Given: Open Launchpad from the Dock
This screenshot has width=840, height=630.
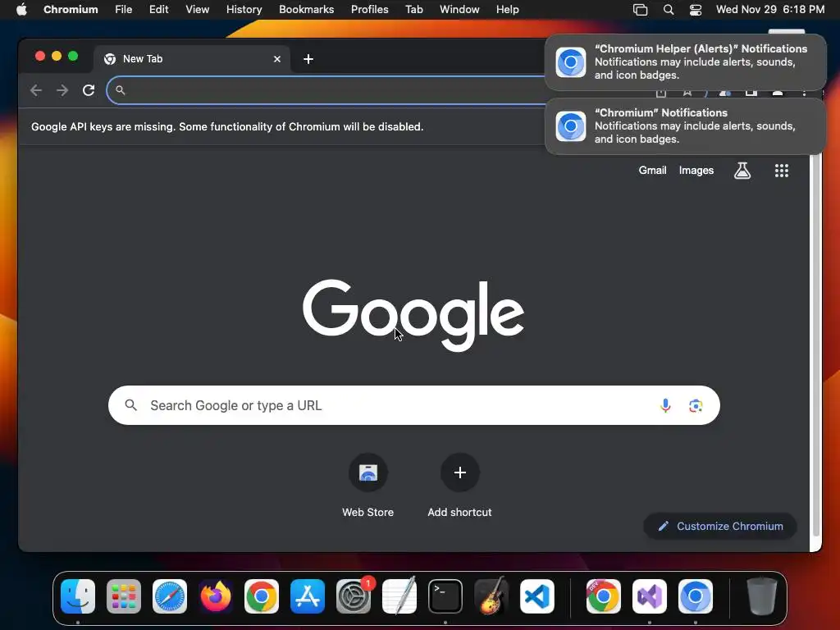Looking at the screenshot, I should 124,596.
